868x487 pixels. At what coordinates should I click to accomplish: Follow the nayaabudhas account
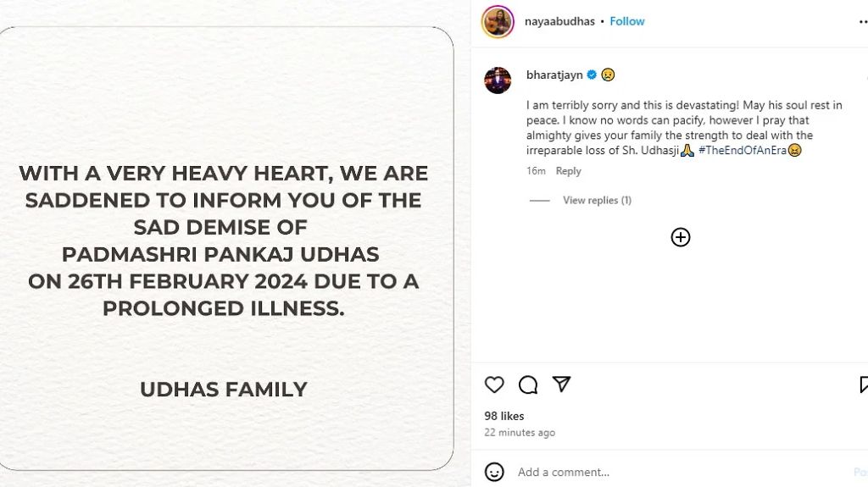pyautogui.click(x=627, y=21)
